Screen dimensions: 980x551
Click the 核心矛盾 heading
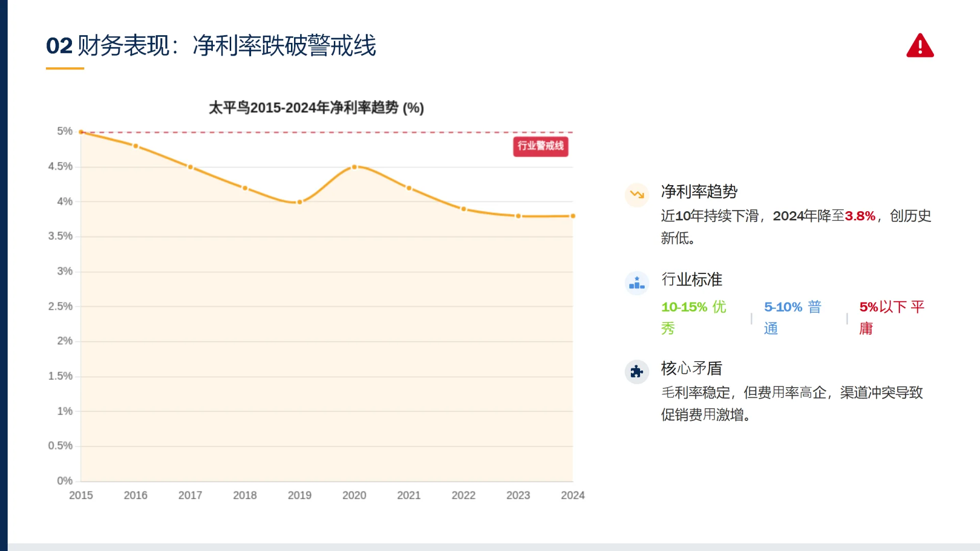[x=692, y=368]
